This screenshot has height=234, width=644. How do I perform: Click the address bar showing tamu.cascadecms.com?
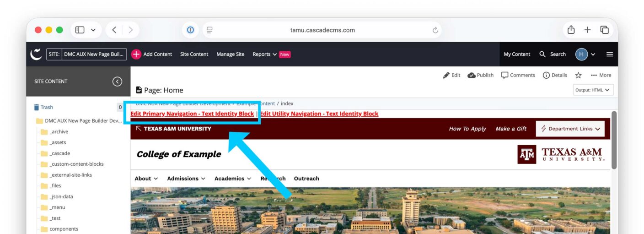(322, 30)
